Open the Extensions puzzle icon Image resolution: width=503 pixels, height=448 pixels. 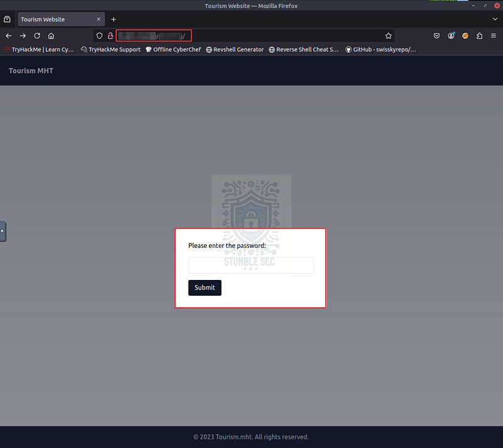[x=479, y=36]
